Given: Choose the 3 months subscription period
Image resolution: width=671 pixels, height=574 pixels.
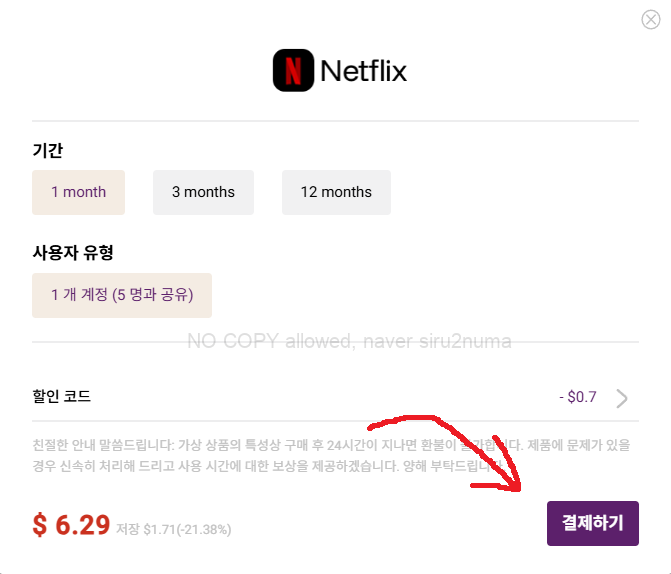Looking at the screenshot, I should 203,192.
